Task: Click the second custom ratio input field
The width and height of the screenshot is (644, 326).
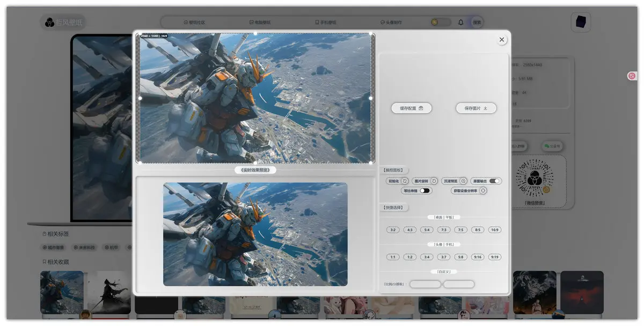Action: 459,284
